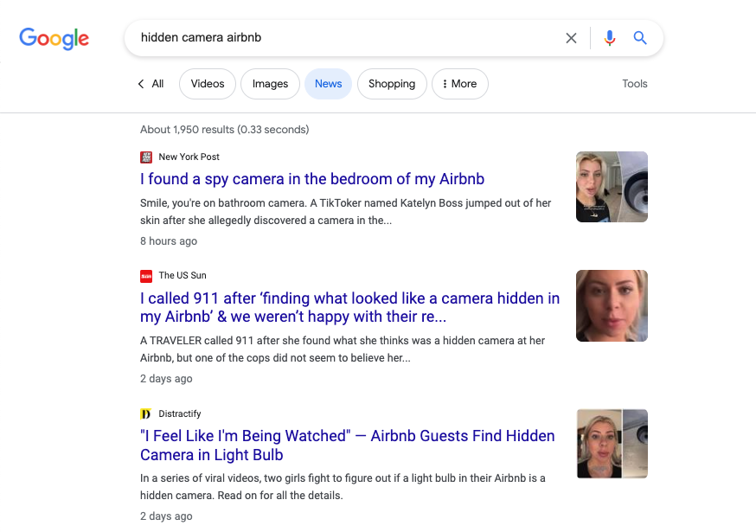Switch to the All results tab

pyautogui.click(x=157, y=84)
